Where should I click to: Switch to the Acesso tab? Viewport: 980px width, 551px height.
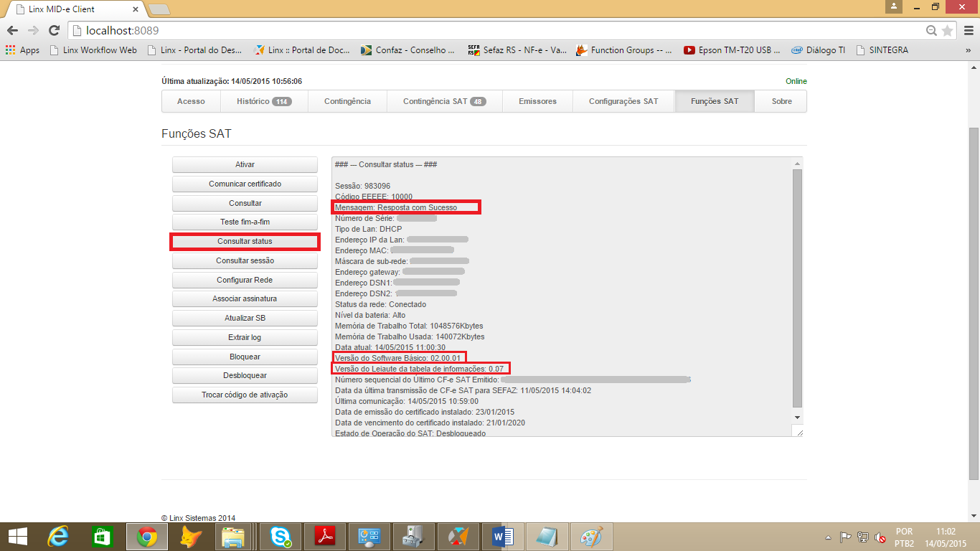(191, 101)
